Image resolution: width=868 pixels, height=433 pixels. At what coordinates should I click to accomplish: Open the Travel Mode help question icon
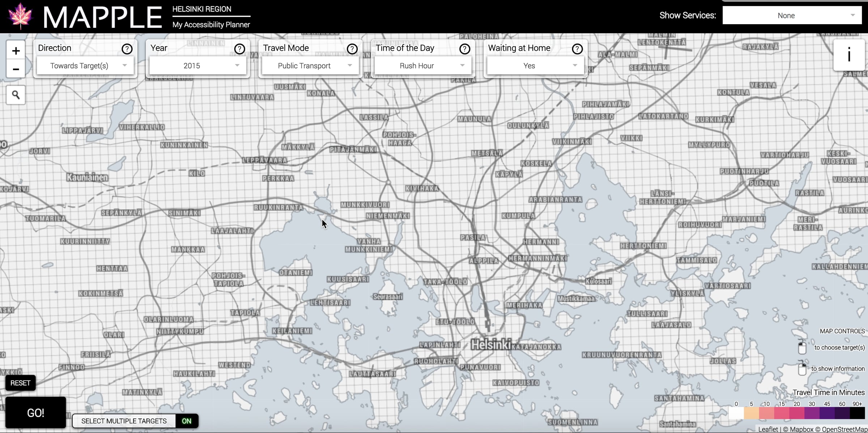[x=352, y=49]
